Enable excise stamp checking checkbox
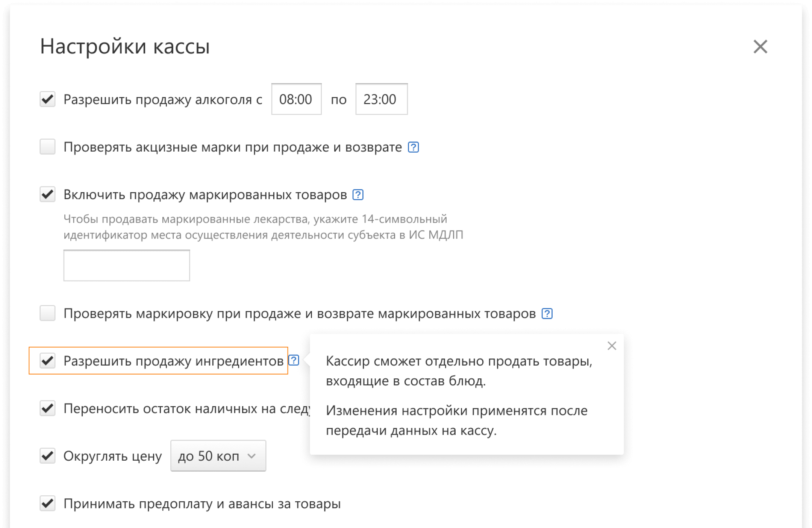 tap(48, 147)
